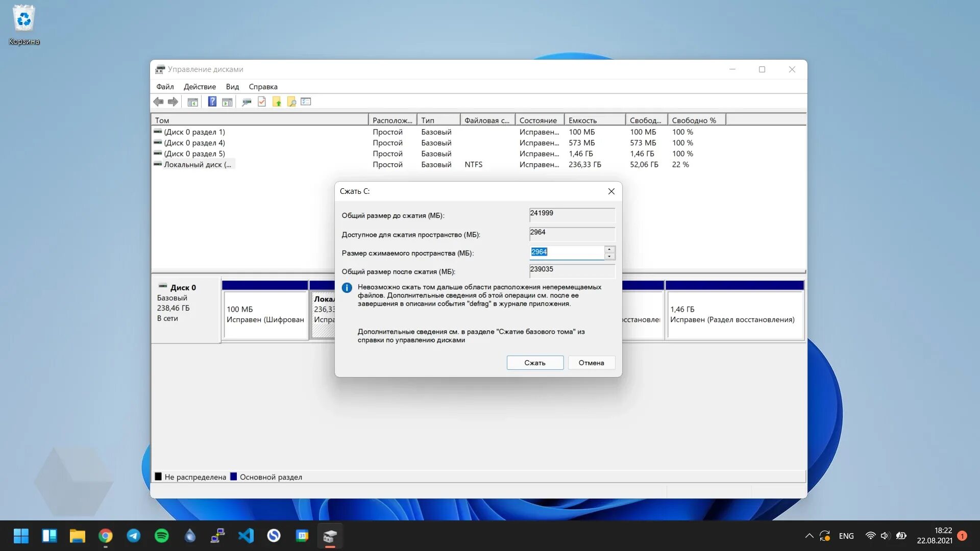980x551 pixels.
Task: Click the NTFS cell of the local disk
Action: 473,164
